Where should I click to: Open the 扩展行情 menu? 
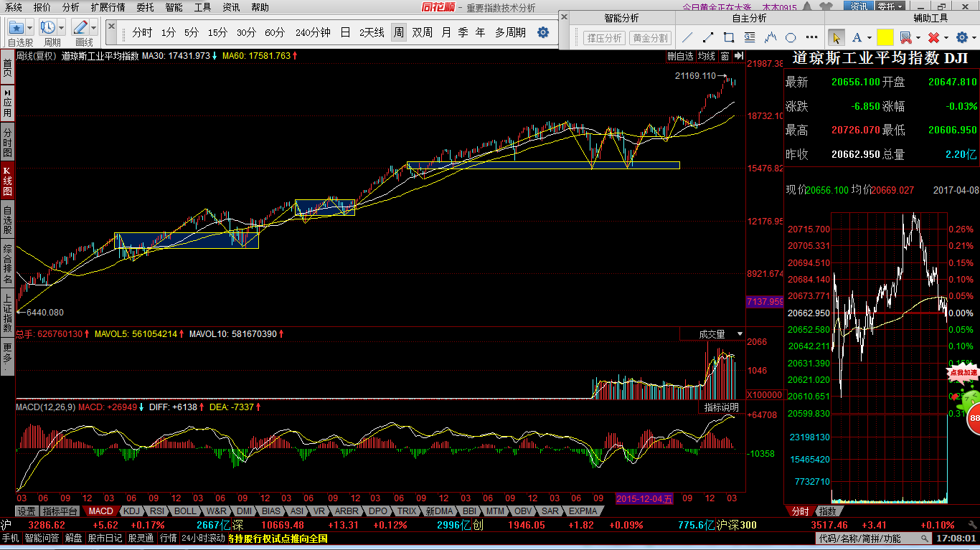(108, 6)
